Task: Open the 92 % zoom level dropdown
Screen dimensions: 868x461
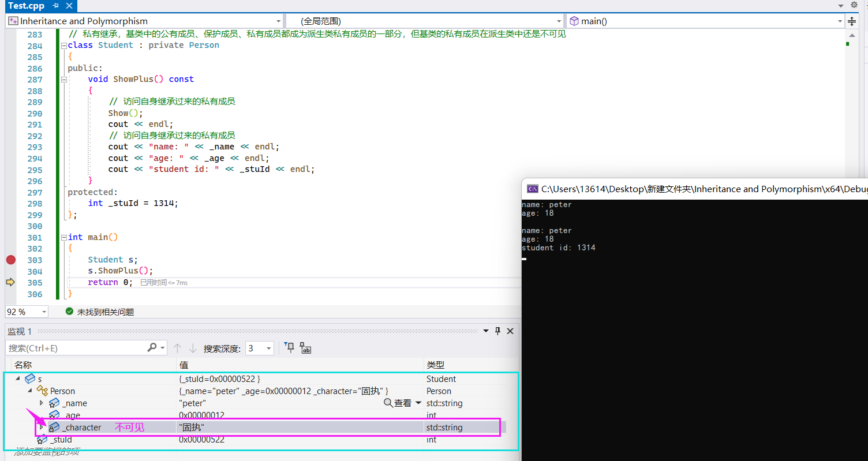Action: point(27,312)
